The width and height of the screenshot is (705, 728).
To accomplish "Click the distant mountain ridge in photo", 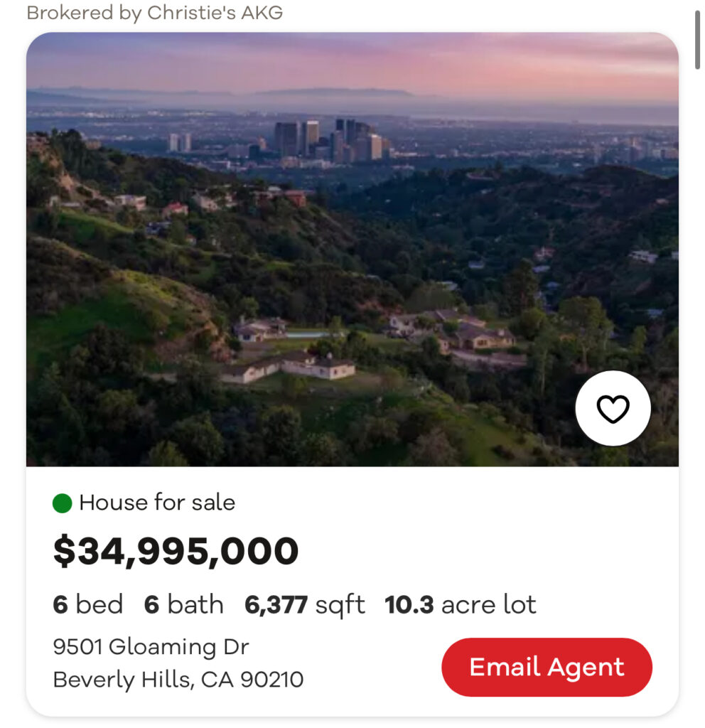I will (334, 94).
